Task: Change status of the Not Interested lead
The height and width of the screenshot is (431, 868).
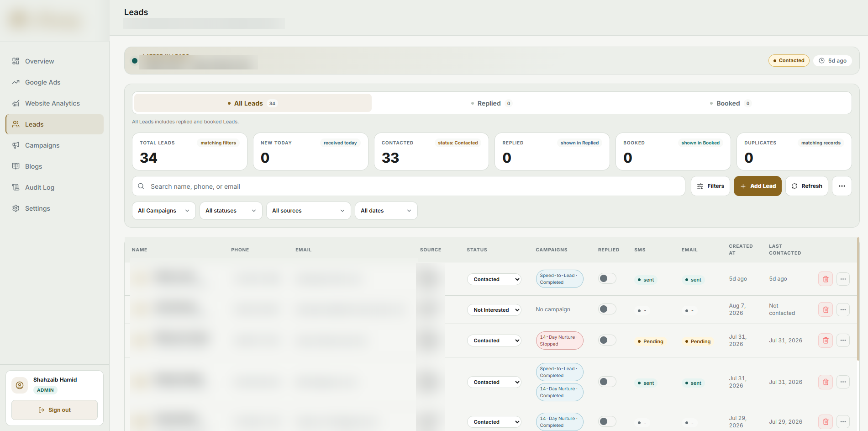Action: tap(494, 310)
